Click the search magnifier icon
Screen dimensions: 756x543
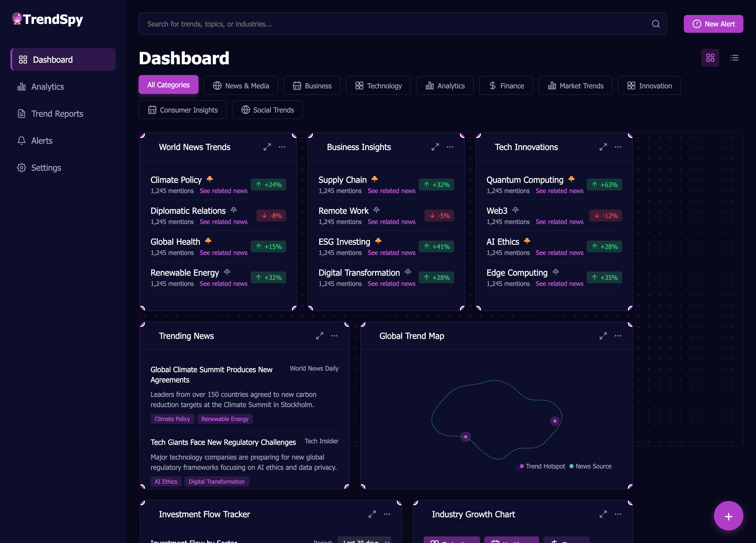tap(656, 24)
